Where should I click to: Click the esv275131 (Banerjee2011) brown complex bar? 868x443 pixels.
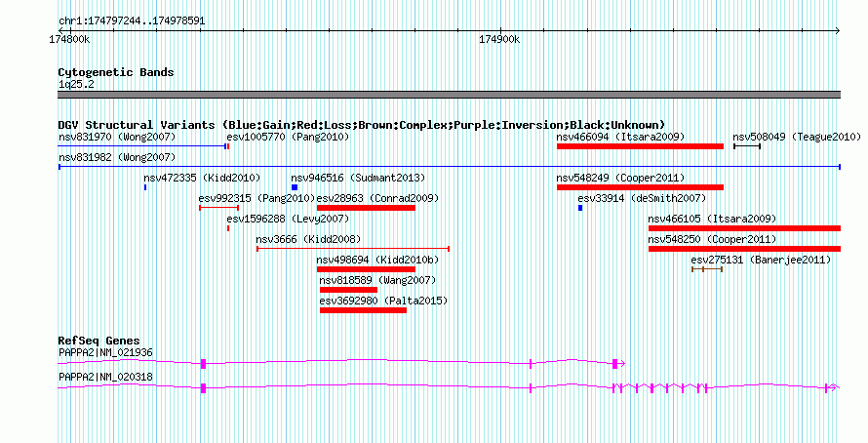pyautogui.click(x=707, y=269)
